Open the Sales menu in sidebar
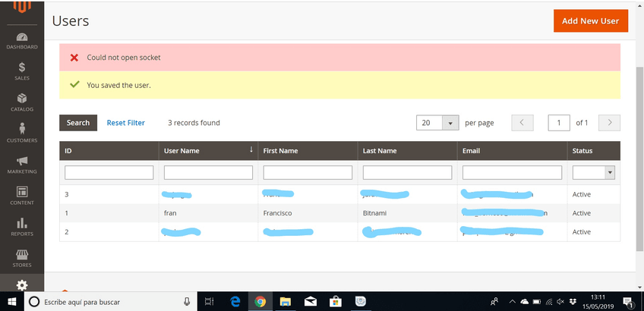Viewport: 644px width, 311px height. point(22,71)
